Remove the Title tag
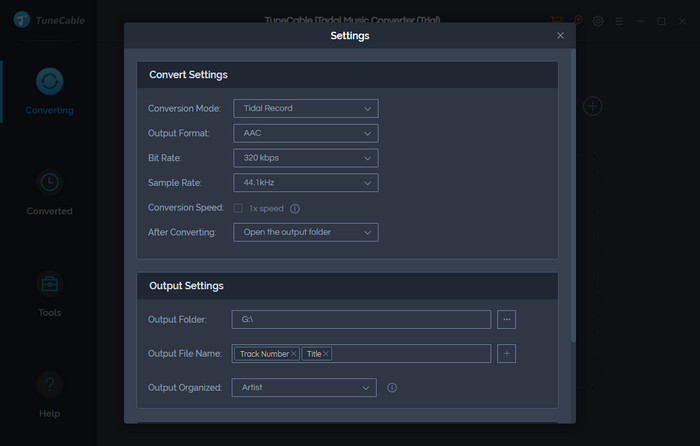 click(x=326, y=354)
